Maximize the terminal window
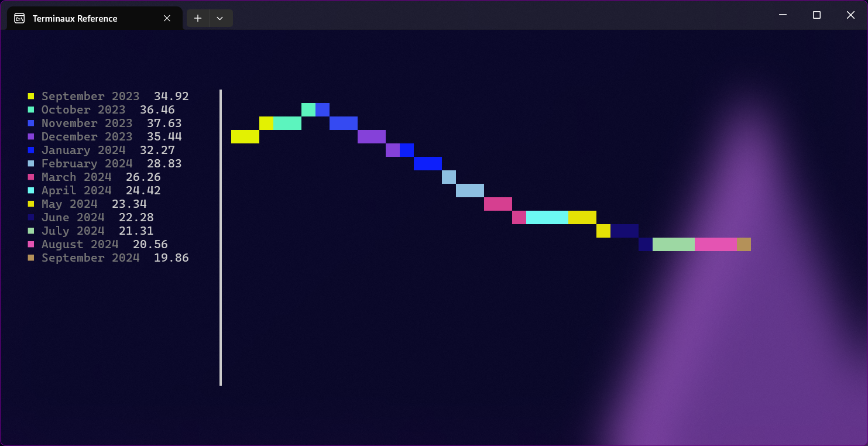This screenshot has height=446, width=868. coord(816,15)
